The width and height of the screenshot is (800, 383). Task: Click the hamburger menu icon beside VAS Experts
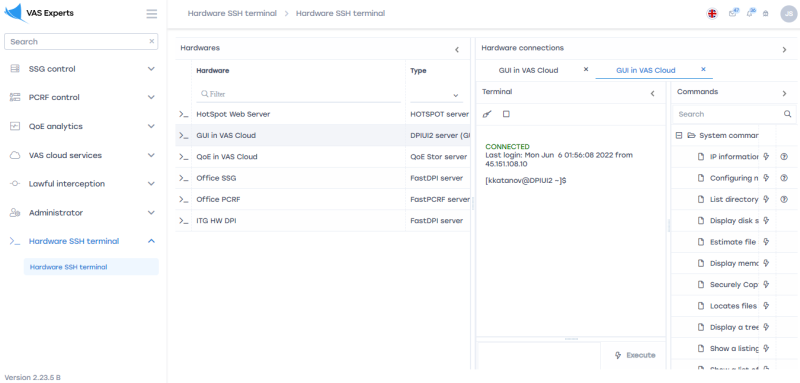[152, 14]
